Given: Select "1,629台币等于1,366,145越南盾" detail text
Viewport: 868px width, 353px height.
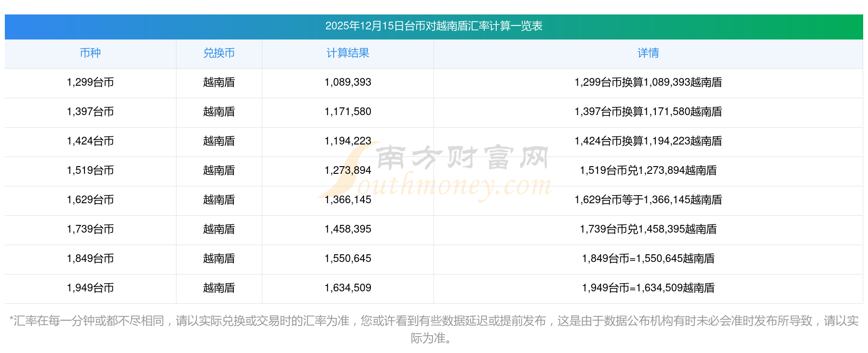Looking at the screenshot, I should point(648,200).
